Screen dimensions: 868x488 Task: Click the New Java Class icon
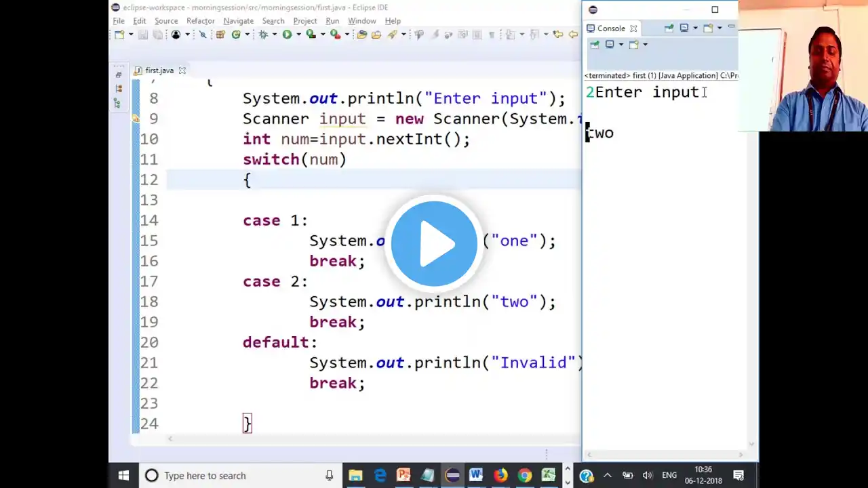236,35
